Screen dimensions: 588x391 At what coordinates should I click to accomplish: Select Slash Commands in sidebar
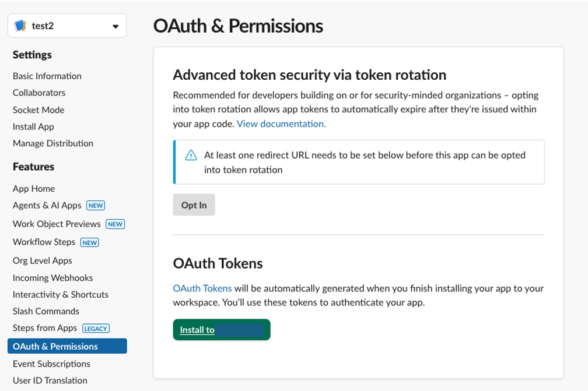[46, 311]
